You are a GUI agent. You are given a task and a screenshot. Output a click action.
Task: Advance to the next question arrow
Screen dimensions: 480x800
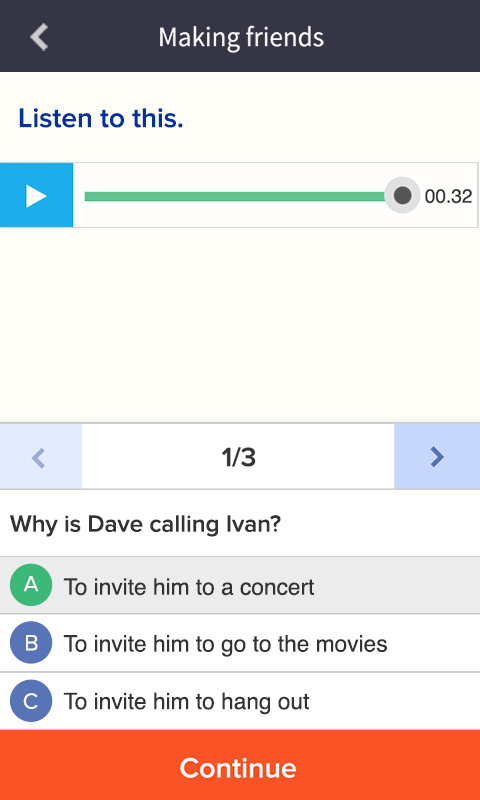(437, 457)
